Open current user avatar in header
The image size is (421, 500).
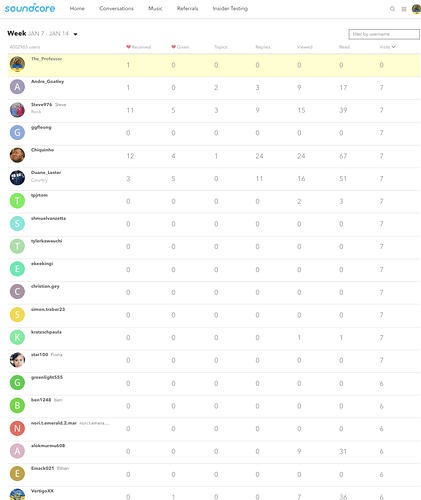click(416, 9)
